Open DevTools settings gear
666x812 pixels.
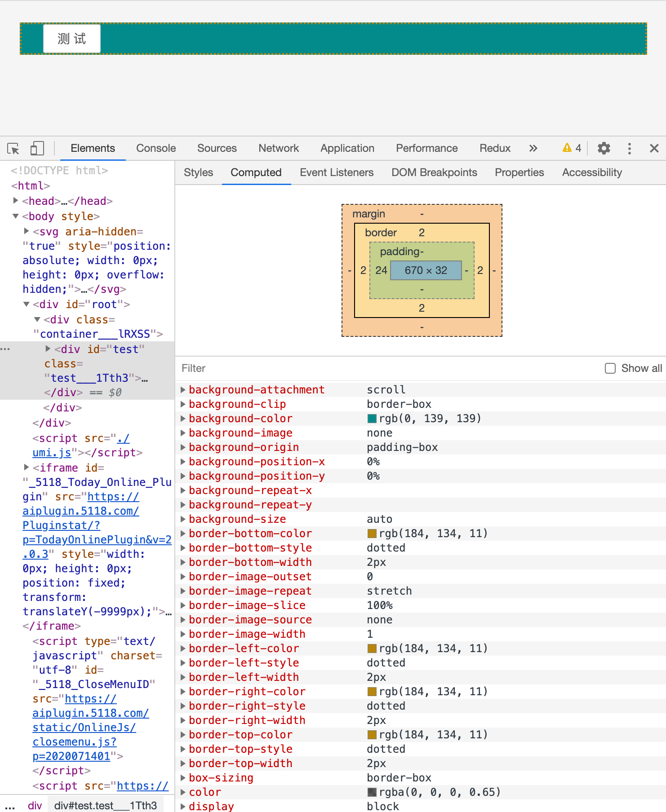pyautogui.click(x=604, y=148)
